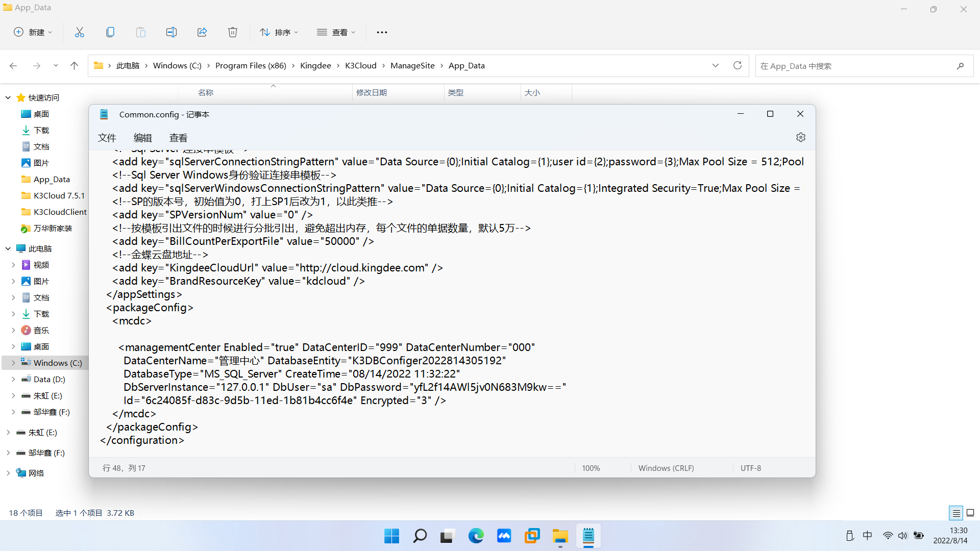Switch to large icons thumbnail view
Screen dimensions: 980x551
[x=970, y=513]
